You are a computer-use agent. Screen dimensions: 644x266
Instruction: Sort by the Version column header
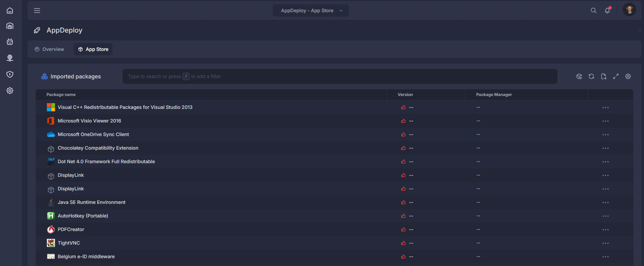tap(405, 95)
